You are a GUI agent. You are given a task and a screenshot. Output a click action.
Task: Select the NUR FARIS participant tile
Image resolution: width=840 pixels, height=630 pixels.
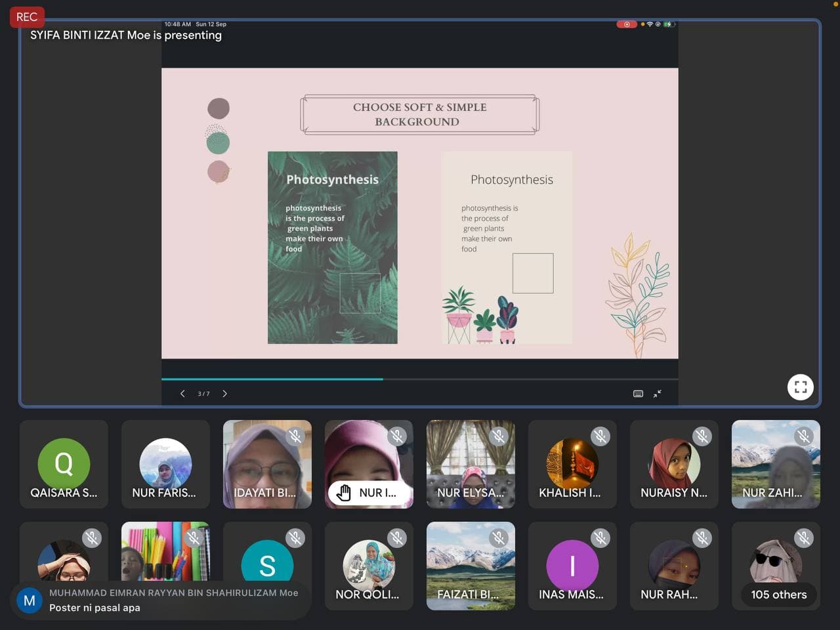165,464
